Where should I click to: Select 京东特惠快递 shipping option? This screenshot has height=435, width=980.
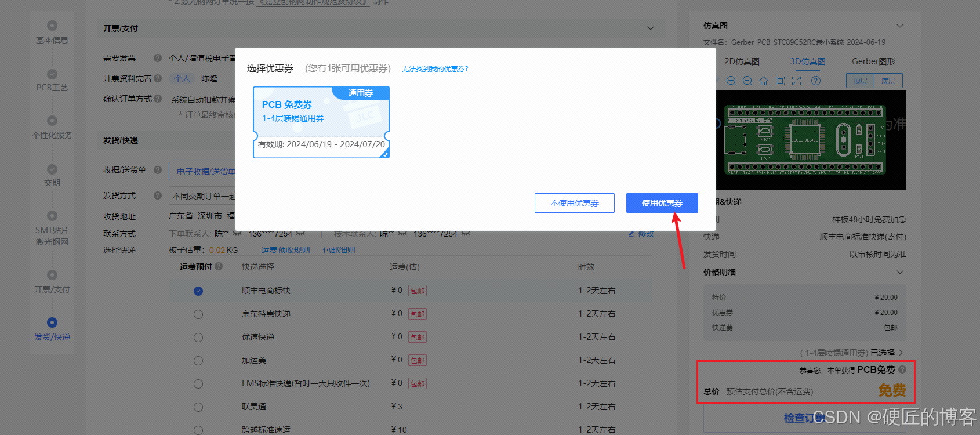(198, 314)
